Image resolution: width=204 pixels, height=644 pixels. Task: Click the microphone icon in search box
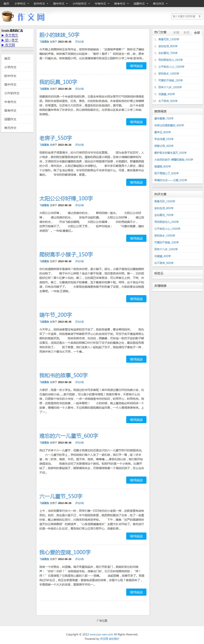coord(199,16)
